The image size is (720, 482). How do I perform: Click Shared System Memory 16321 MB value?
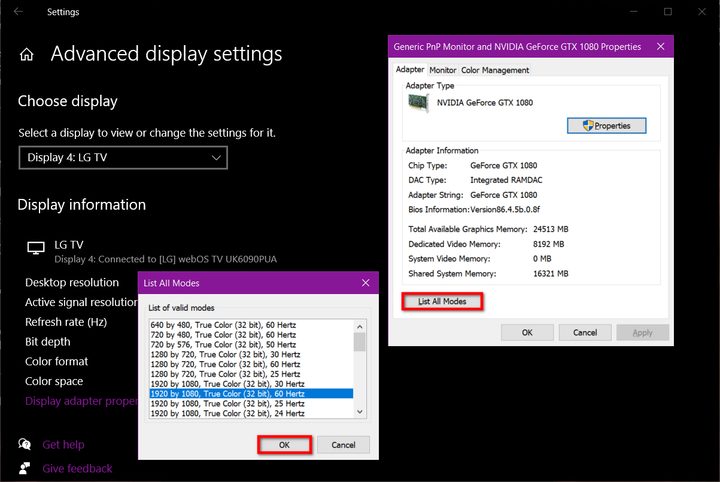pos(551,274)
